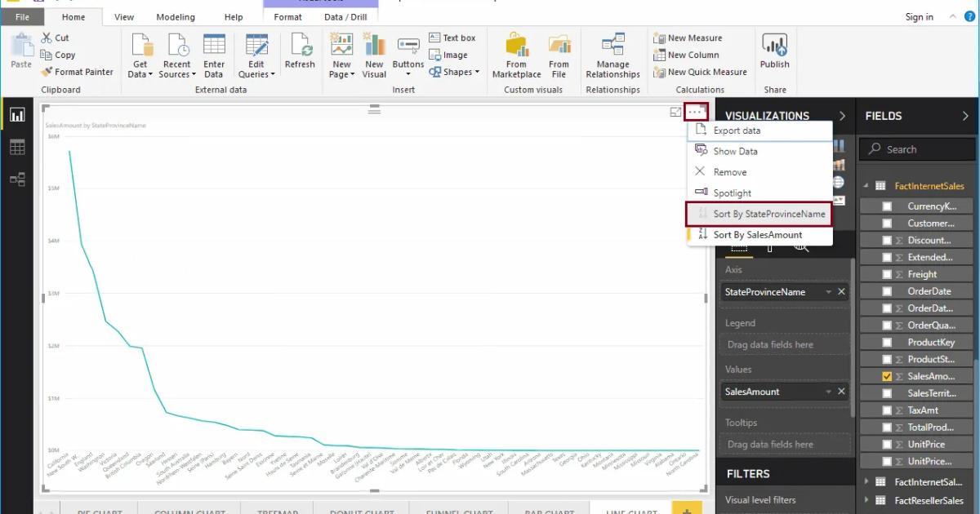Open Manage Relationships
The height and width of the screenshot is (514, 980).
click(x=612, y=55)
